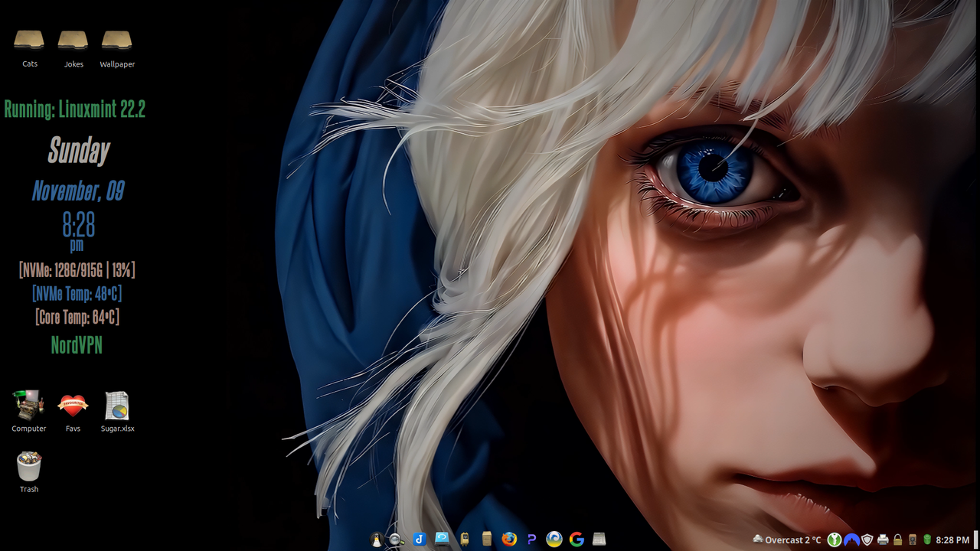The height and width of the screenshot is (551, 980).
Task: Open Sugar.xlsx from the desktop
Action: pos(116,406)
